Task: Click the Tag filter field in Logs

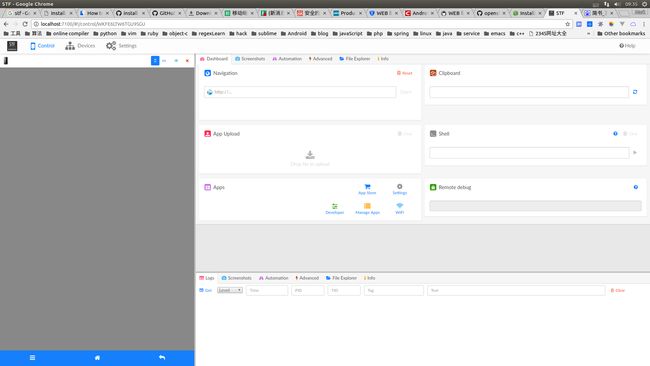Action: click(x=394, y=291)
